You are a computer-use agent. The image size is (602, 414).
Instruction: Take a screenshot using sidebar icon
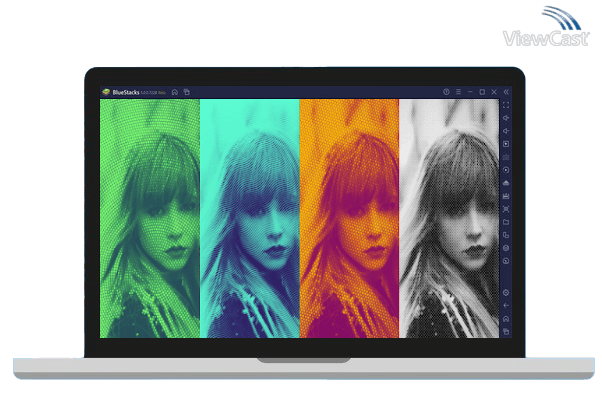click(x=506, y=196)
